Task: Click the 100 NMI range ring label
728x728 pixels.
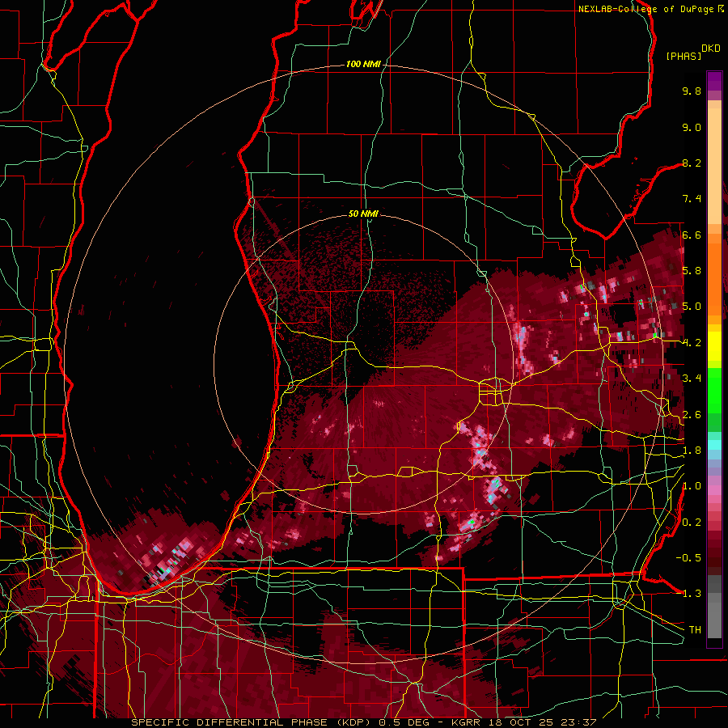Action: click(363, 64)
